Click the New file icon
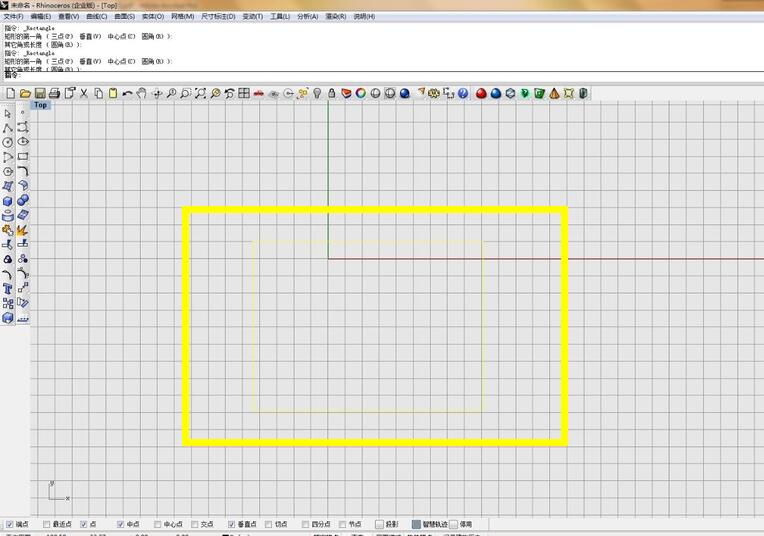 10,93
